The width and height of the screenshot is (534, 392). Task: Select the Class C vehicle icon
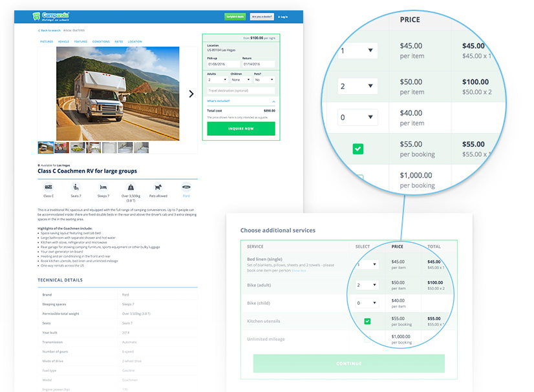[x=48, y=187]
